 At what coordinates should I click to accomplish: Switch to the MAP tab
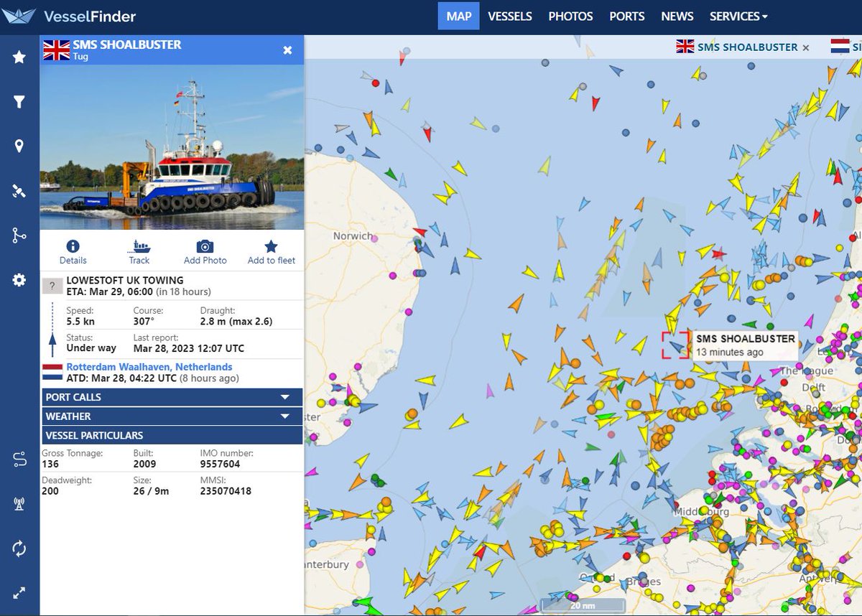(x=458, y=16)
